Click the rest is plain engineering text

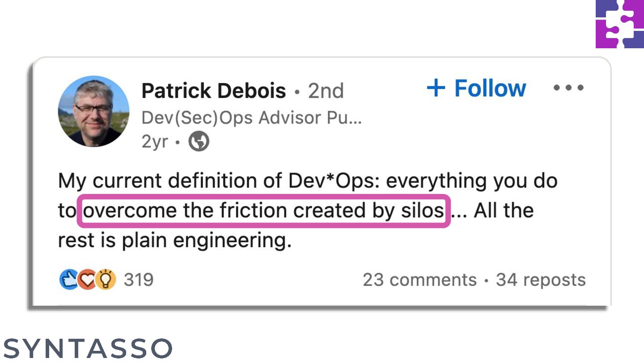pyautogui.click(x=175, y=241)
